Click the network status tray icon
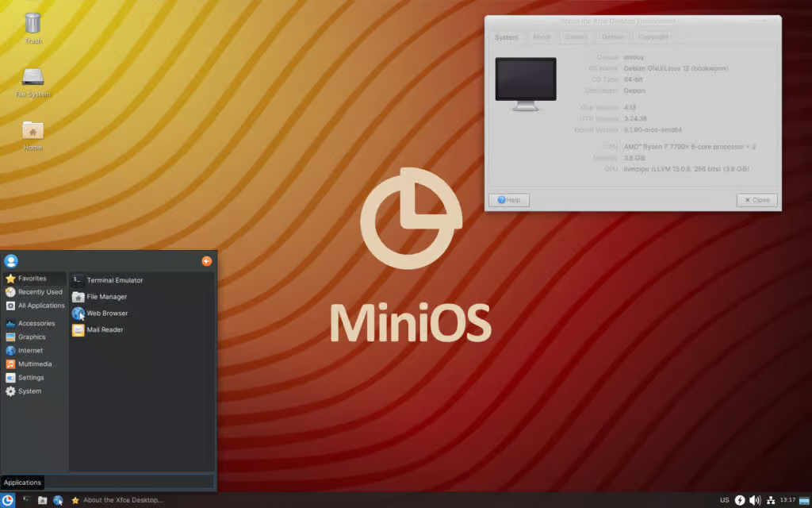This screenshot has height=508, width=812. point(770,500)
